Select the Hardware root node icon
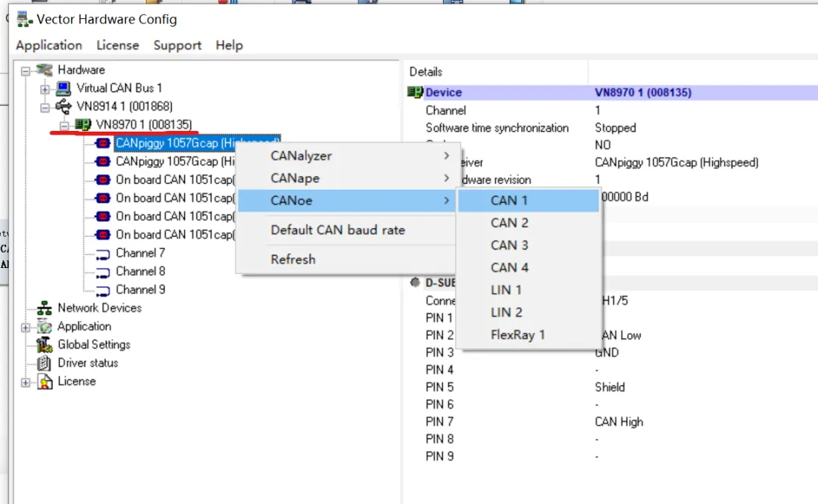Screen dimensions: 818x504 45,70
